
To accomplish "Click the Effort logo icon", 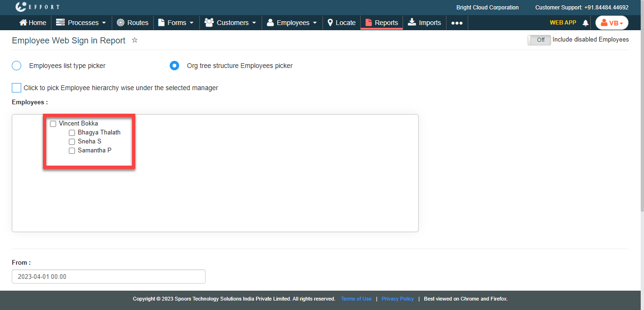I will pyautogui.click(x=21, y=7).
